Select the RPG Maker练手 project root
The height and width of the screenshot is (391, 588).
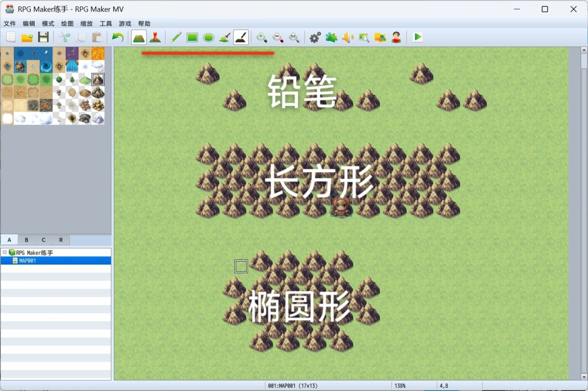pos(34,253)
